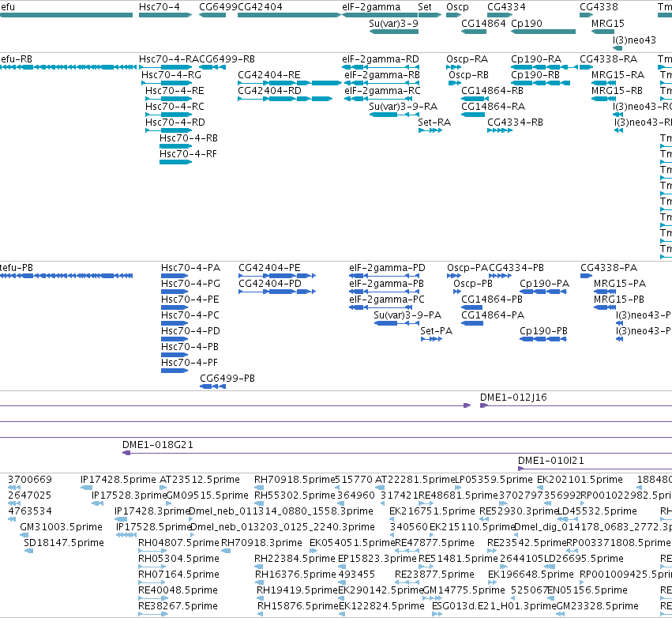Viewport: 672px width, 618px height.
Task: Click the AT22281.5prime EST label
Action: pos(415,480)
